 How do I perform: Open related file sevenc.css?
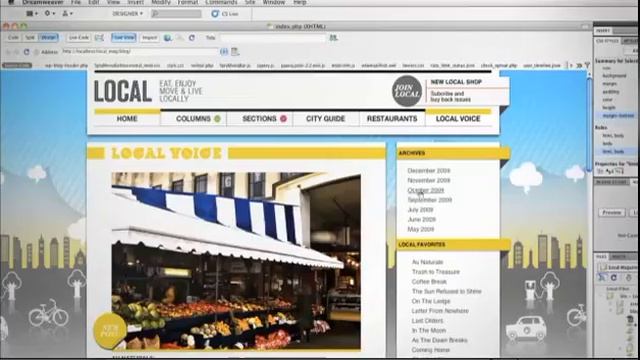[x=413, y=65]
